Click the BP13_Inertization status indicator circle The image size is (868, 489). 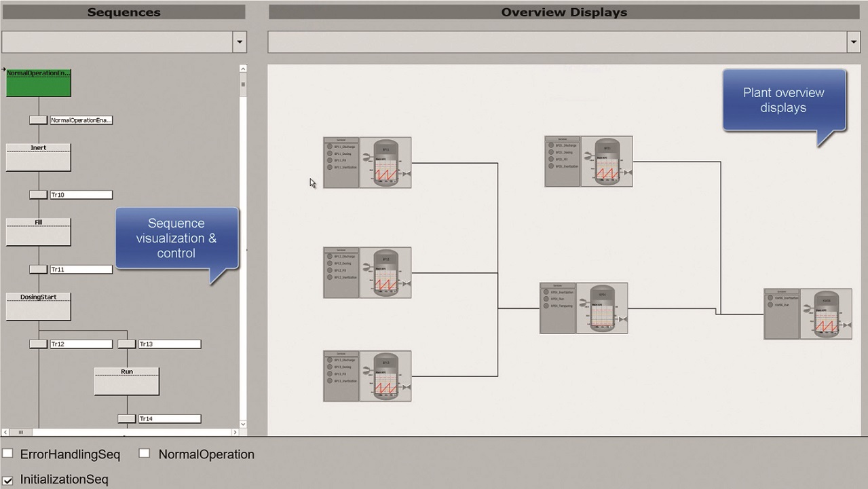(x=330, y=381)
